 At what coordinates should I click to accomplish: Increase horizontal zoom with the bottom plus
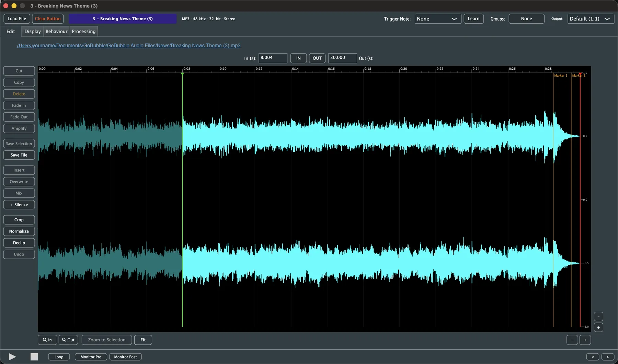tap(585, 340)
